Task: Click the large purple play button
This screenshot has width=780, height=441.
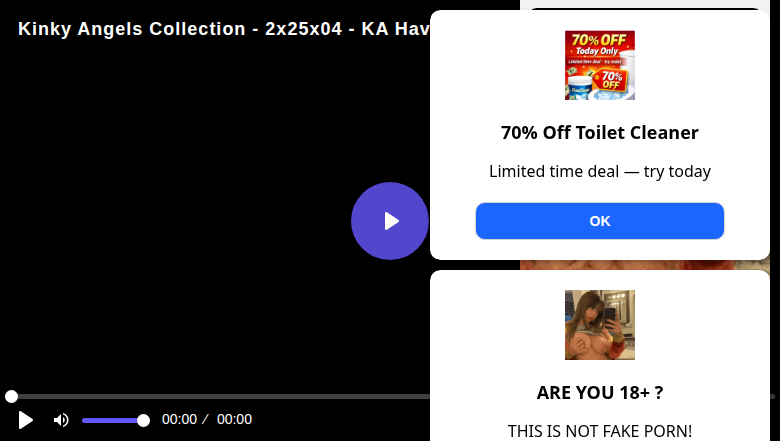Action: (x=390, y=221)
